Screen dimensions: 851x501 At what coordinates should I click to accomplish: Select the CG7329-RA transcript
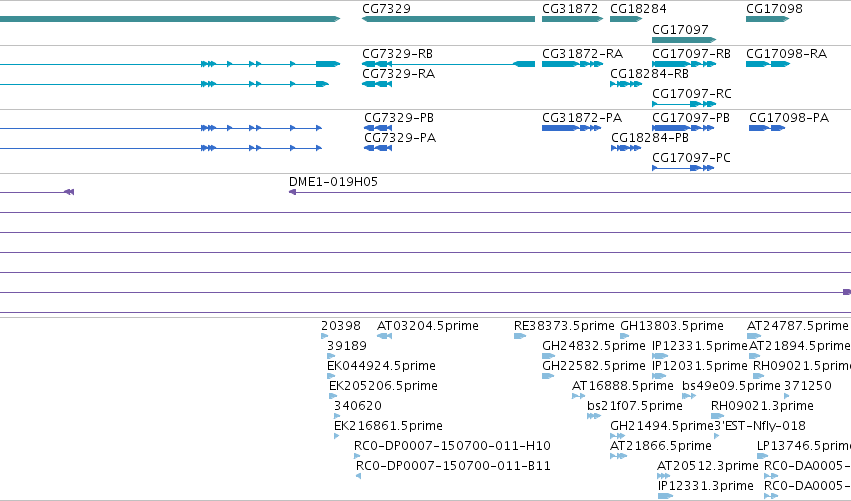click(x=377, y=84)
